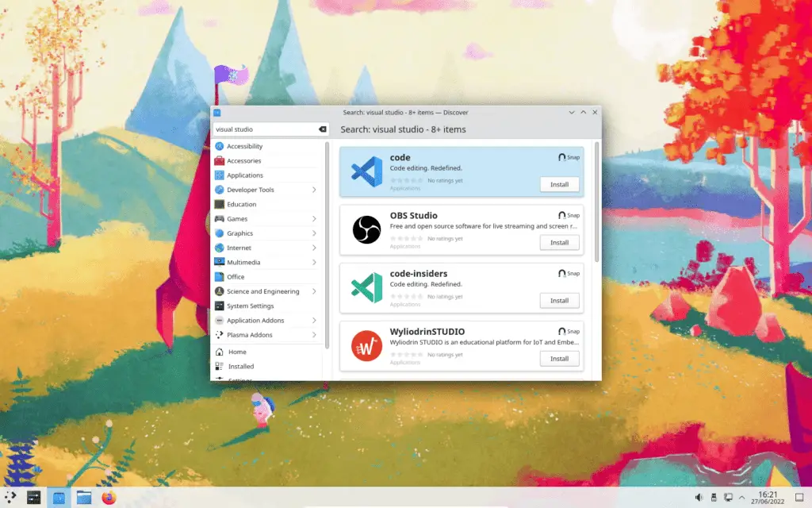Open the application launcher in the taskbar
The height and width of the screenshot is (508, 812).
coord(10,498)
